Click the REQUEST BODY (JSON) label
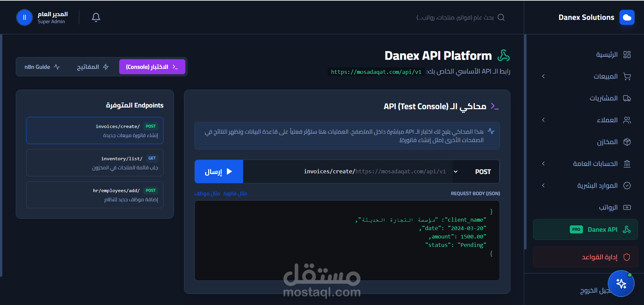Viewport: 644px width, 305px height. (x=475, y=193)
